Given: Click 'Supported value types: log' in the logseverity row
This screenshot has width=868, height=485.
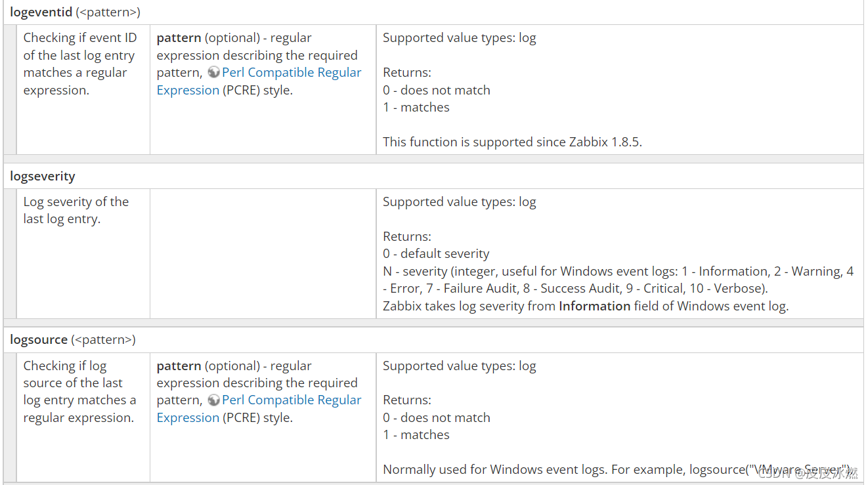Looking at the screenshot, I should 459,202.
